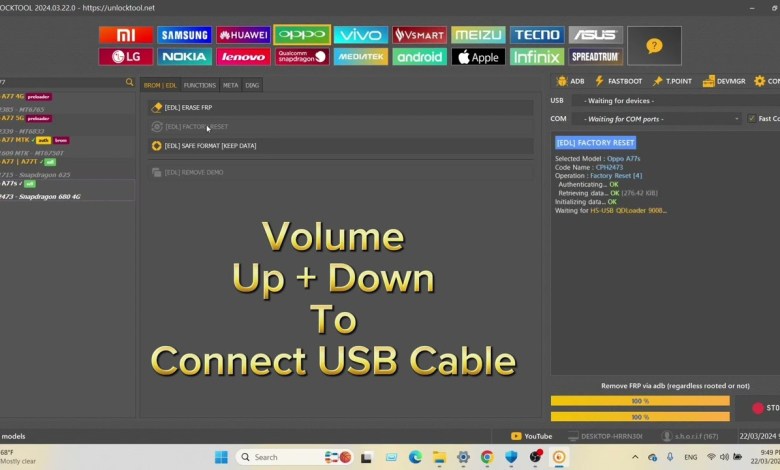Click the s.h.o.r.i.f (167) user entry
This screenshot has height=470, width=780.
[x=690, y=436]
